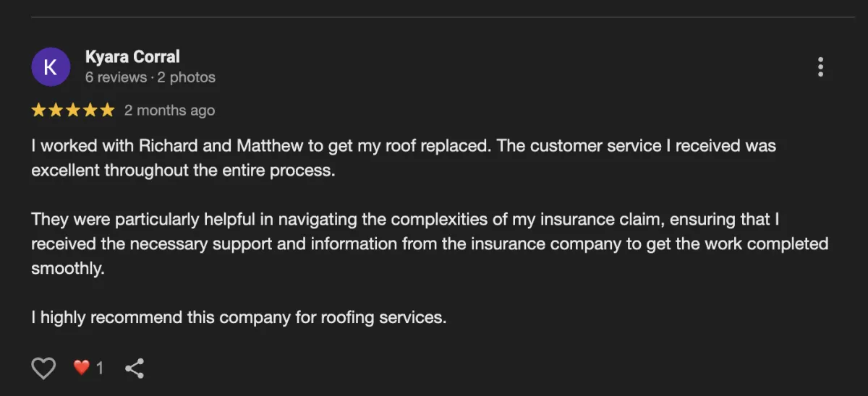Open the three-dot more options menu
This screenshot has height=396, width=868.
point(820,67)
